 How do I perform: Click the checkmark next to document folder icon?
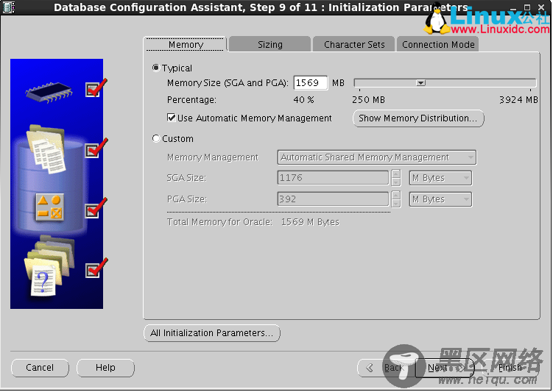96,149
